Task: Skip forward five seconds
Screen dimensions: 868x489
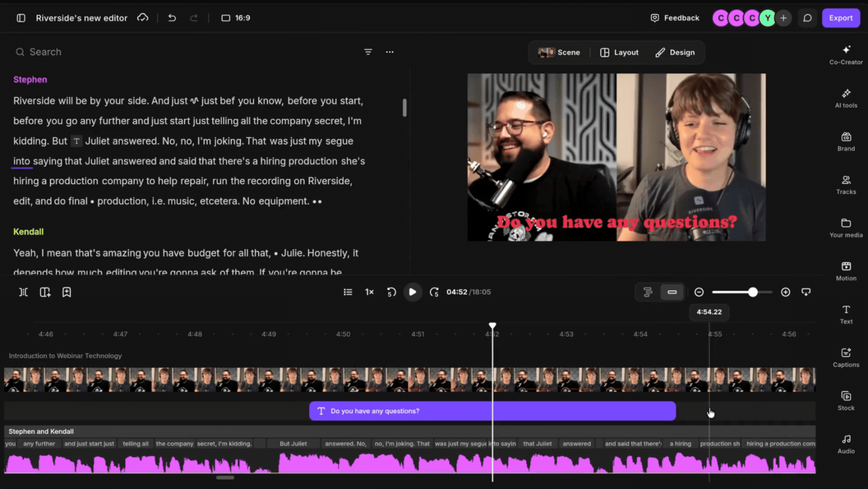Action: click(x=434, y=292)
